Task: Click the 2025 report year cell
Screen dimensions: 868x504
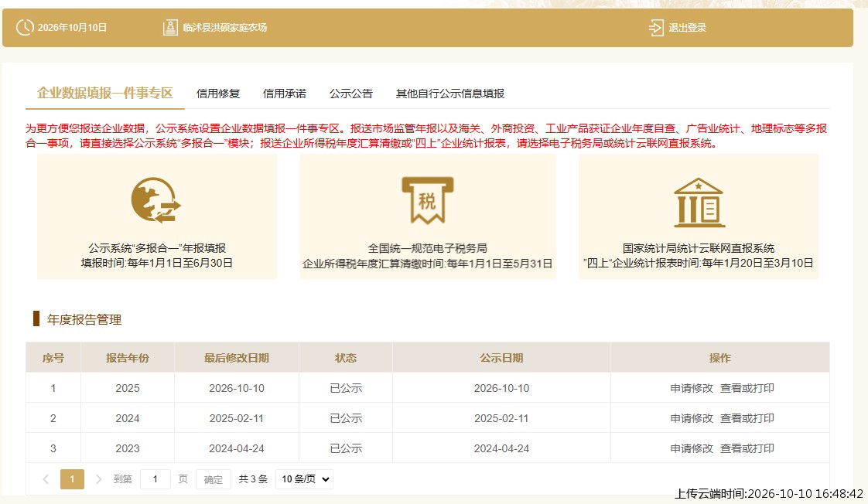Action: coord(128,388)
